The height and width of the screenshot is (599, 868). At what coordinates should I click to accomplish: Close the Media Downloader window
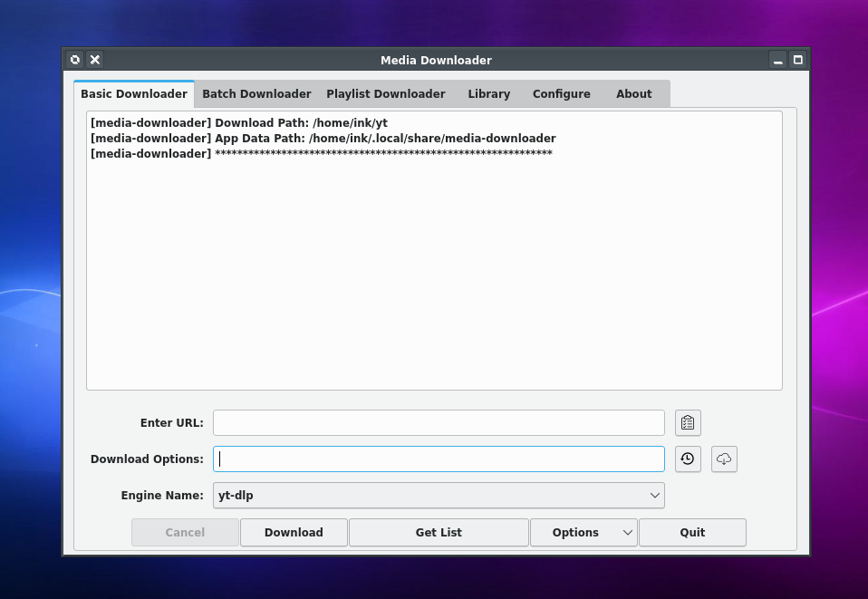pos(95,60)
